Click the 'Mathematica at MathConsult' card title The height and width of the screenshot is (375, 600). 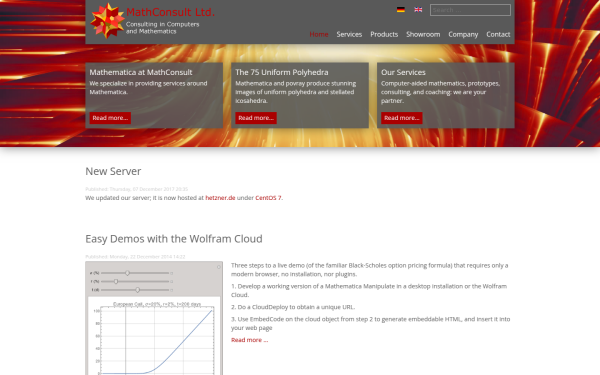[141, 72]
